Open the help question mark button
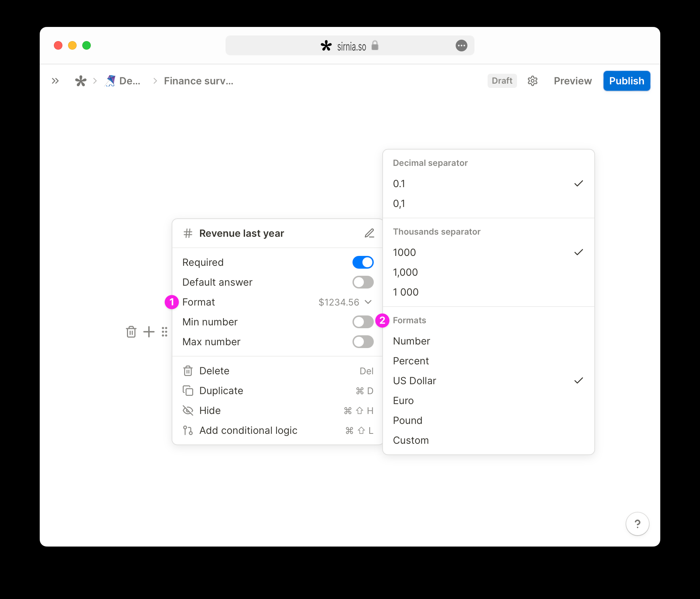The width and height of the screenshot is (700, 599). [637, 524]
